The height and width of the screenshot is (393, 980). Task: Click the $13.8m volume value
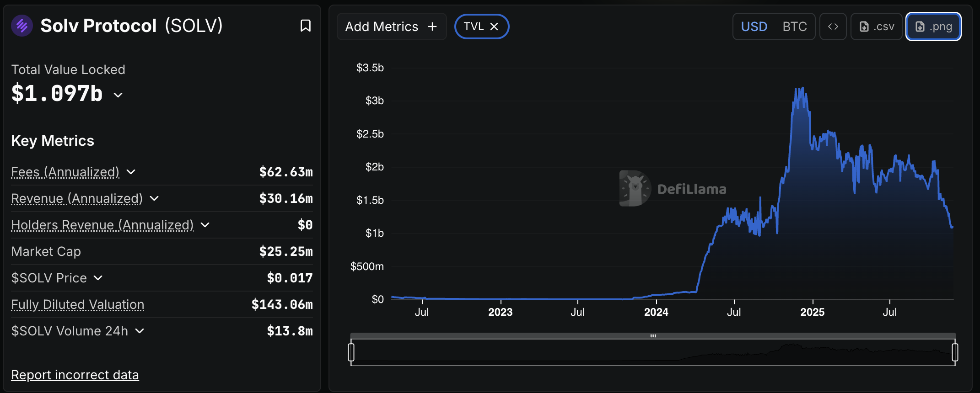tap(290, 331)
